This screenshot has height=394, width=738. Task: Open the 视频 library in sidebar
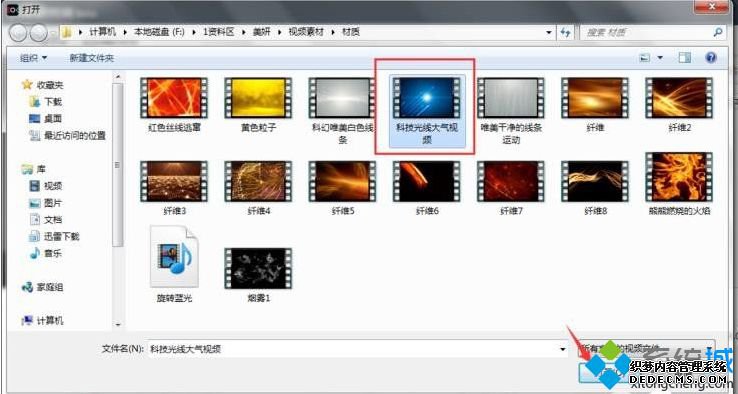(x=46, y=186)
